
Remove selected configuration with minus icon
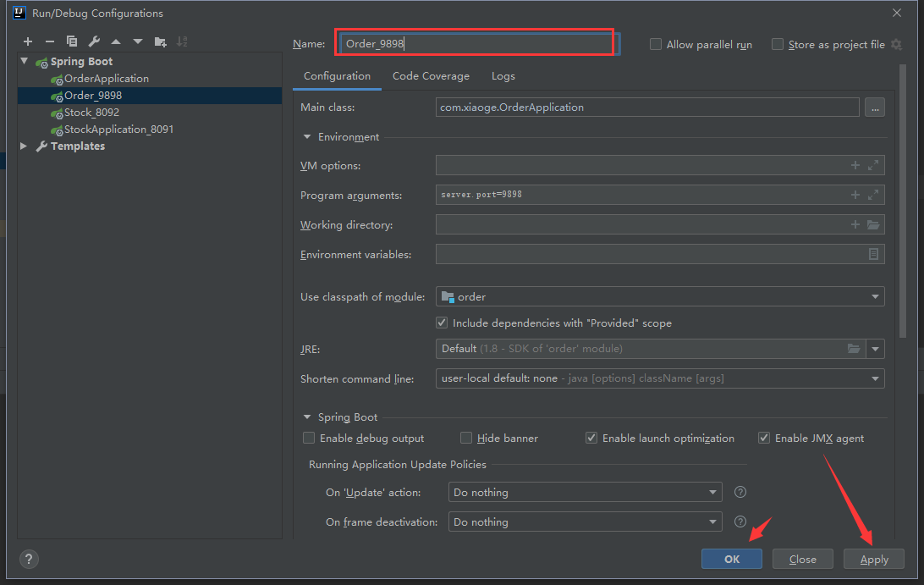pos(49,41)
